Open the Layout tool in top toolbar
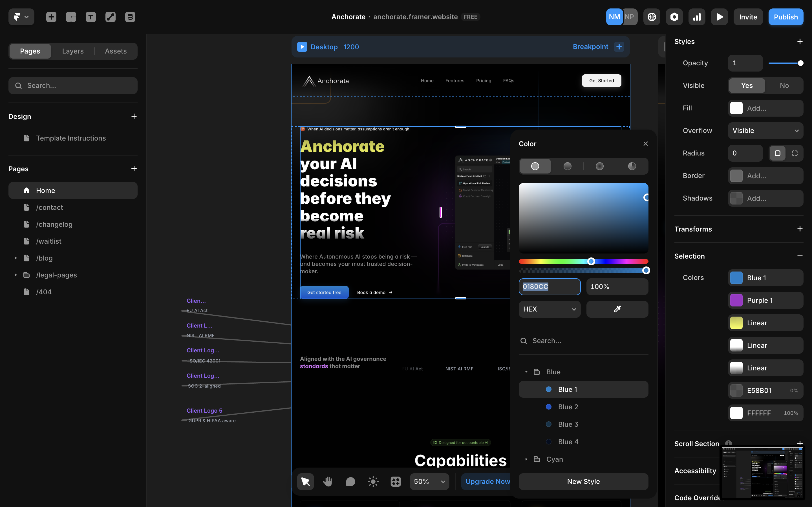 pos(71,17)
